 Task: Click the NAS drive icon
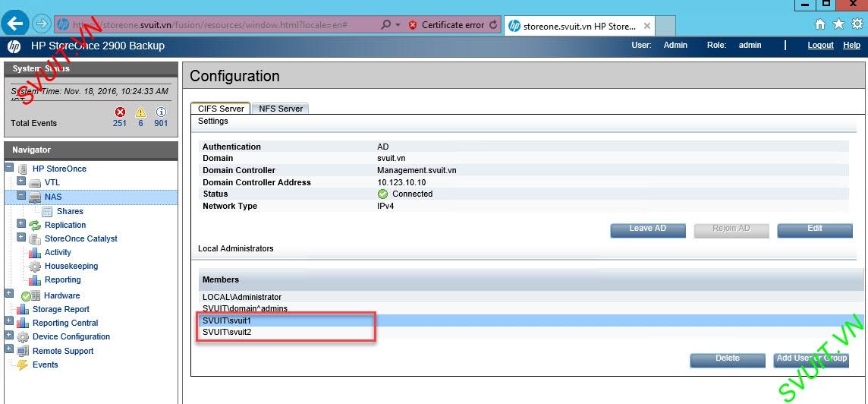(35, 197)
